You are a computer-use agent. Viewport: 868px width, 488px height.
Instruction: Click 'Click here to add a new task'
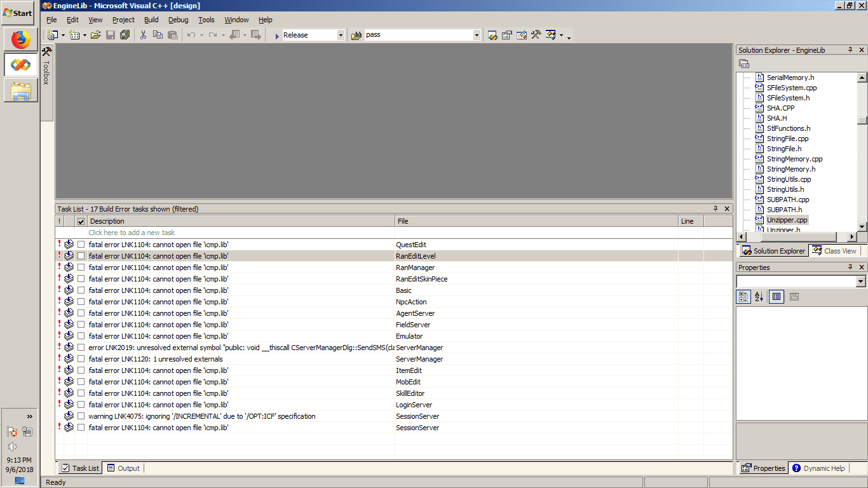click(x=132, y=233)
